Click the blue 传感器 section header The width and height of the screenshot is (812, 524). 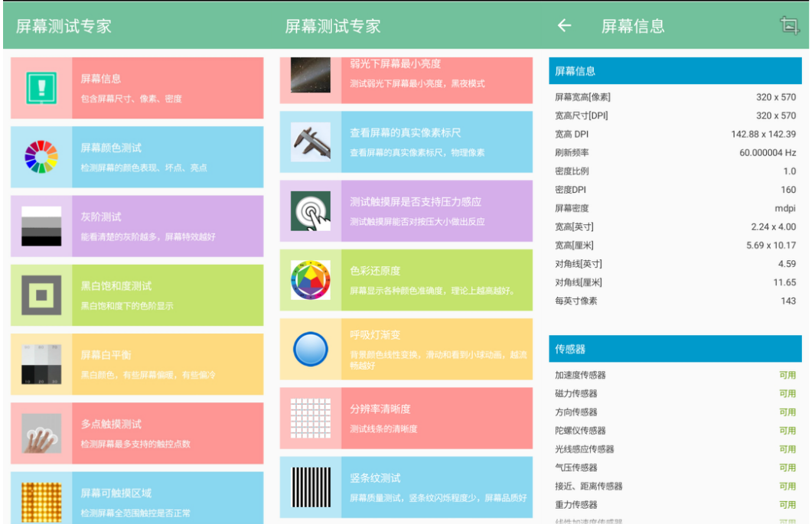675,349
